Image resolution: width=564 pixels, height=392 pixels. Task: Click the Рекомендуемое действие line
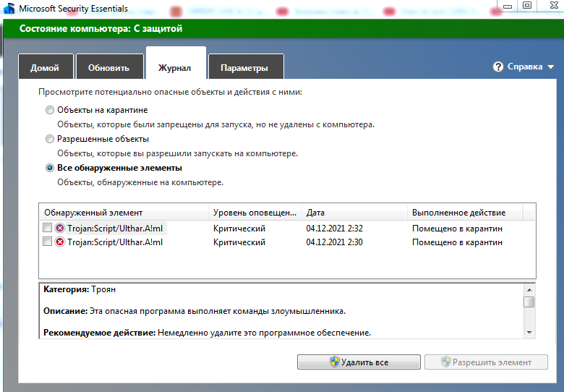[207, 333]
